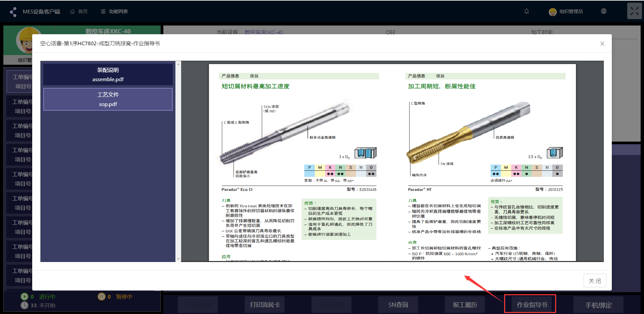This screenshot has height=314, width=644.
Task: Click 数控车床XKC-40 current device link
Action: coord(264,32)
